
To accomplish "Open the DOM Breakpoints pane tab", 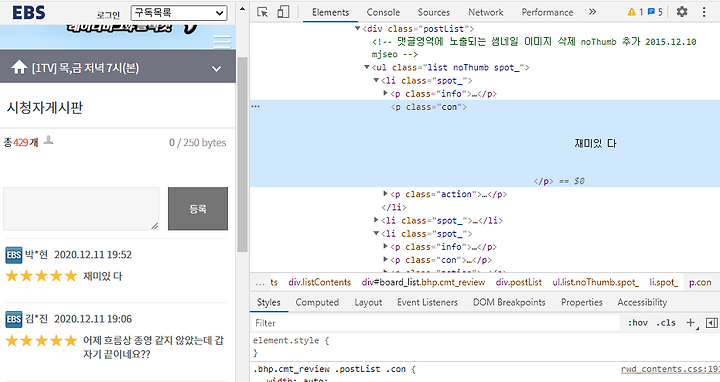I will (509, 302).
